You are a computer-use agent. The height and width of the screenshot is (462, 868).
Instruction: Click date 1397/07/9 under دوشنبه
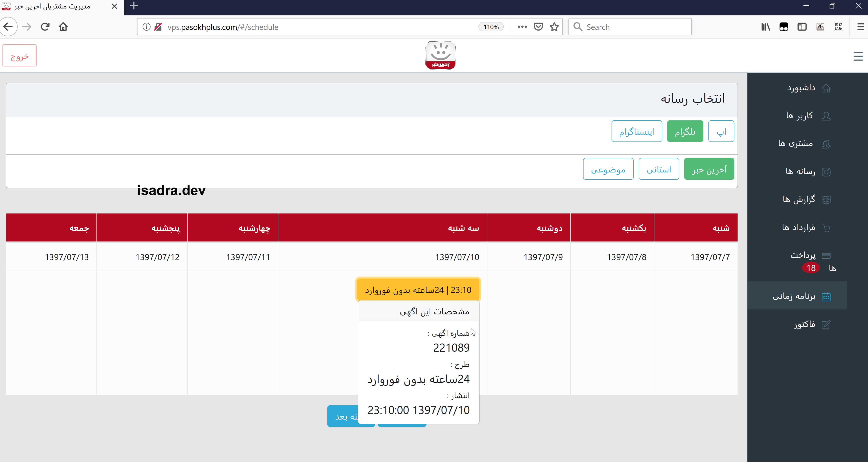tap(543, 257)
